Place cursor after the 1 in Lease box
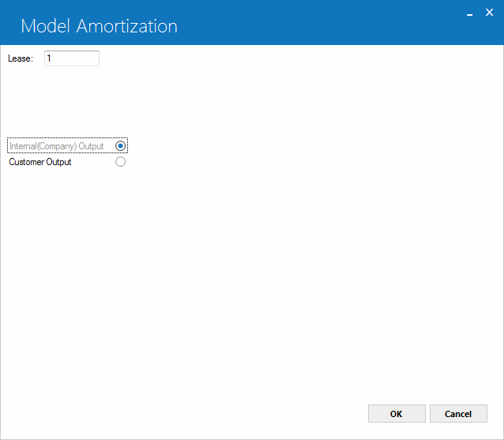 [x=51, y=58]
